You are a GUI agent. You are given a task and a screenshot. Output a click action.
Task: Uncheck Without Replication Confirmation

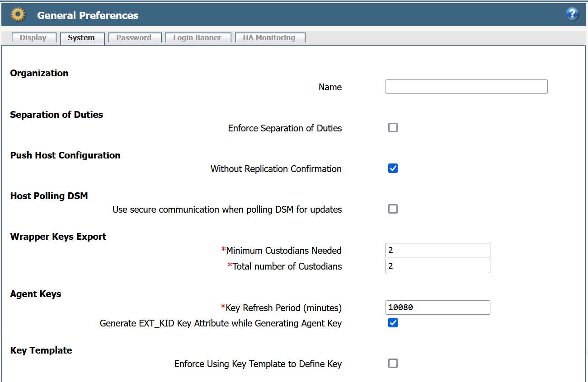(x=393, y=168)
